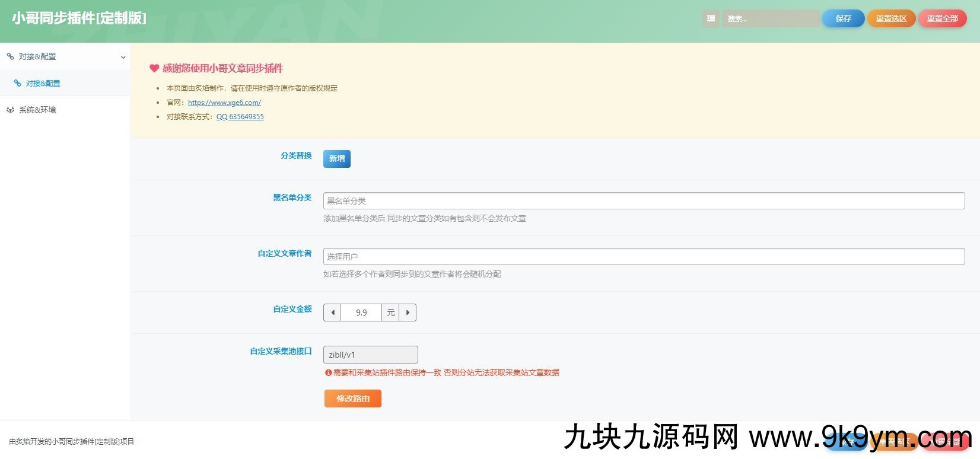Focus the header search input box
The image size is (980, 459).
[x=770, y=18]
